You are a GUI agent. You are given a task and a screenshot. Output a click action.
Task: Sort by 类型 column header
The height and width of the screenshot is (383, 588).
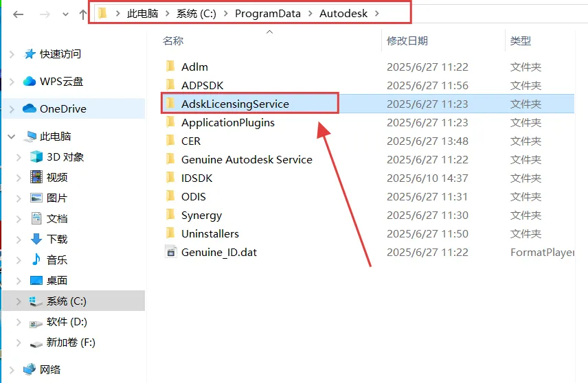pos(521,40)
